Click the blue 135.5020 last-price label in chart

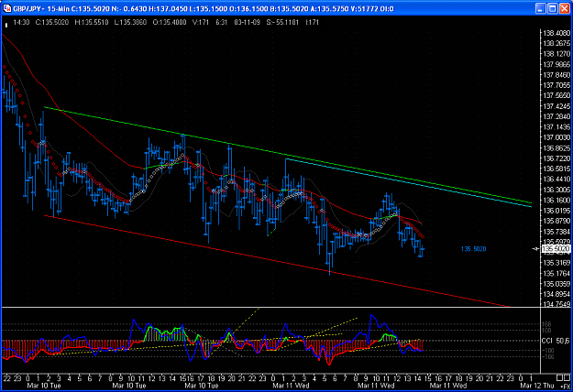coord(473,249)
